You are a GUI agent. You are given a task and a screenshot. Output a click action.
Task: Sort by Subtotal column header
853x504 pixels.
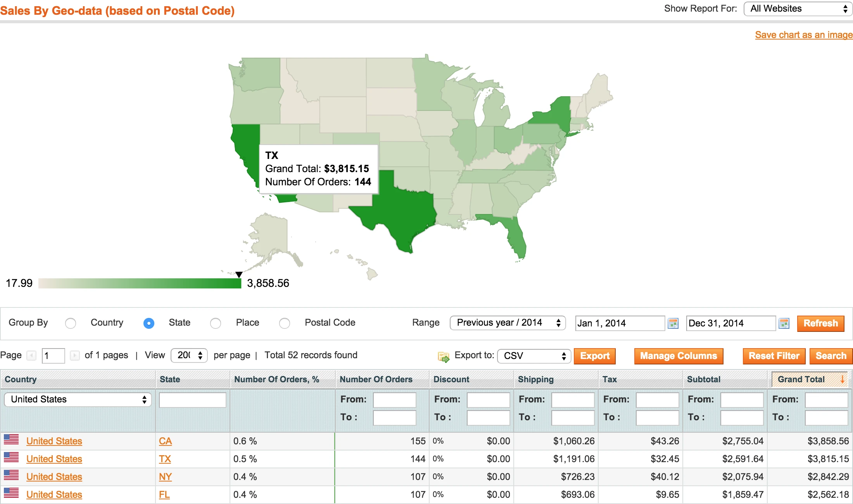tap(703, 380)
